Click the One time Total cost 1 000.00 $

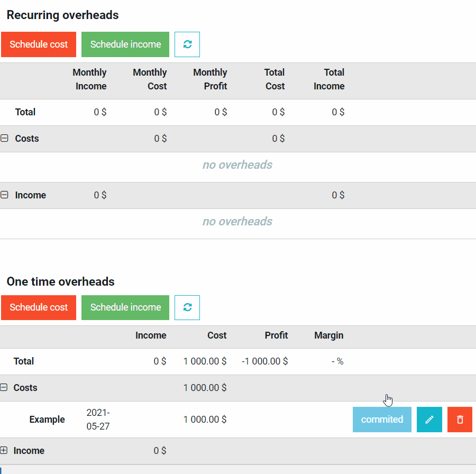205,361
